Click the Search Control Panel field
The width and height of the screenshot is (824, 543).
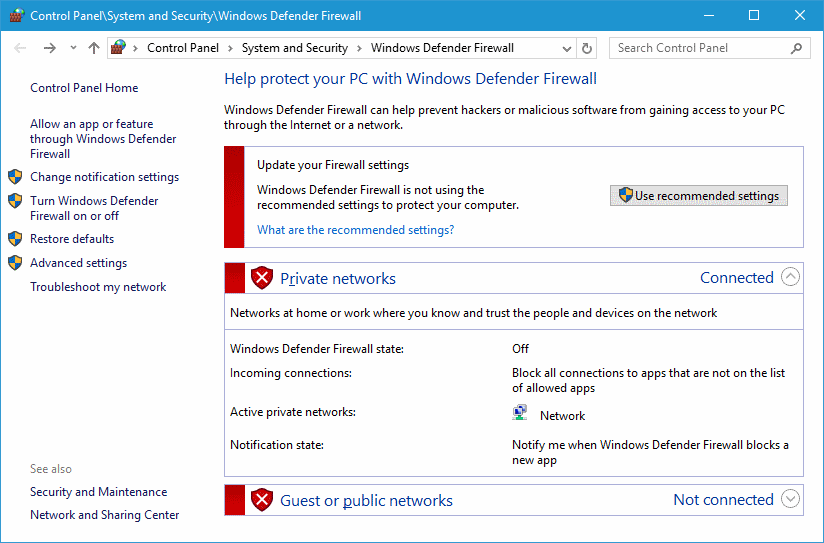(698, 48)
